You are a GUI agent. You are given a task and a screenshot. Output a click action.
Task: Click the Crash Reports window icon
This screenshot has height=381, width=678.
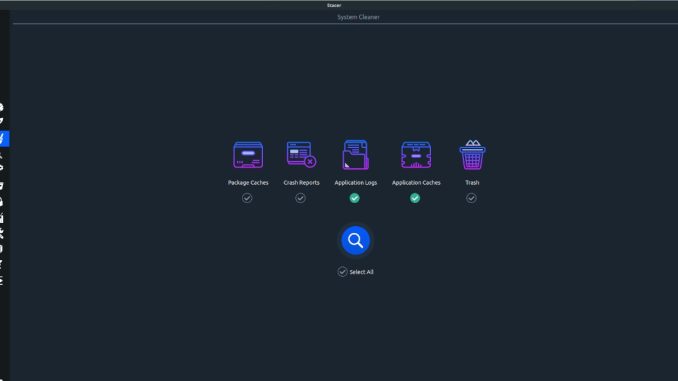pos(301,154)
